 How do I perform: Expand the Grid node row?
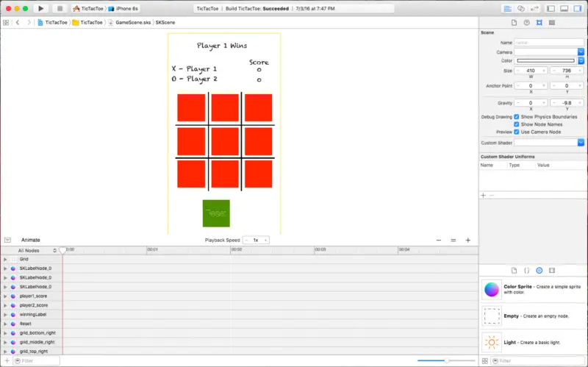pos(5,260)
